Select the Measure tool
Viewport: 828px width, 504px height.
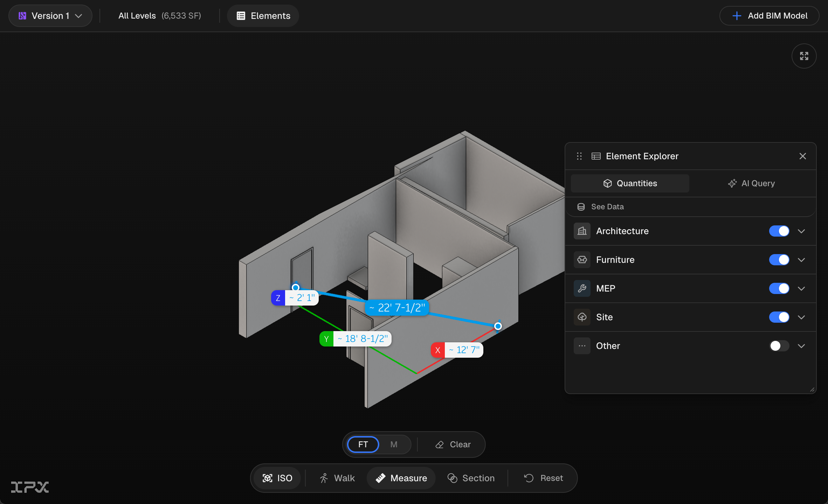tap(401, 478)
